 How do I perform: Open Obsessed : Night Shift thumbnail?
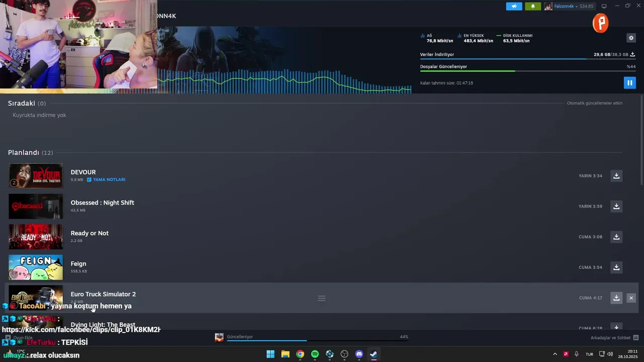coord(36,206)
